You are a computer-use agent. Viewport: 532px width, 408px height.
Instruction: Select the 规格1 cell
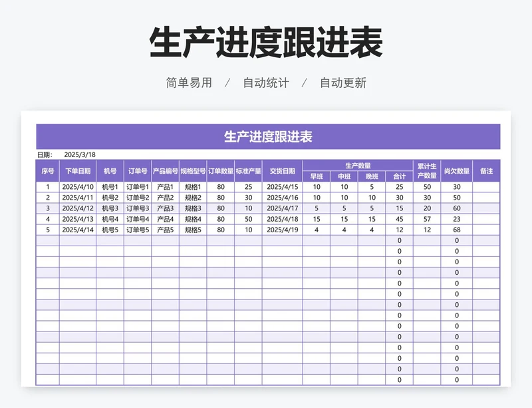(193, 187)
